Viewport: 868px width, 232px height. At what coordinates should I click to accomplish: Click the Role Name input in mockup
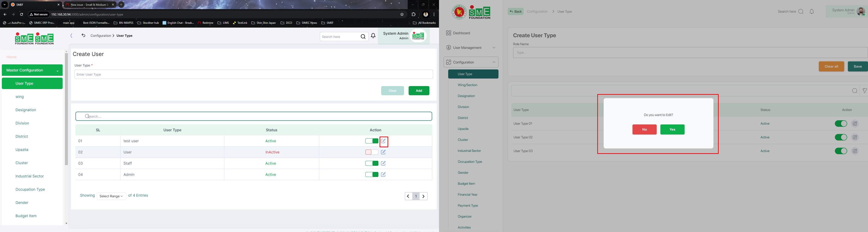tap(690, 53)
